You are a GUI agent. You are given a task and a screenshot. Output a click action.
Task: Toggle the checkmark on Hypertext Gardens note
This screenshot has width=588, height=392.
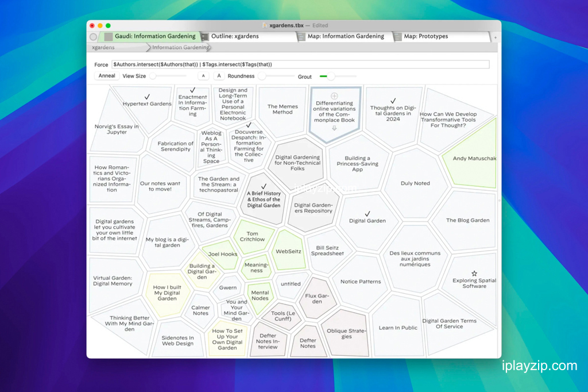[x=147, y=97]
